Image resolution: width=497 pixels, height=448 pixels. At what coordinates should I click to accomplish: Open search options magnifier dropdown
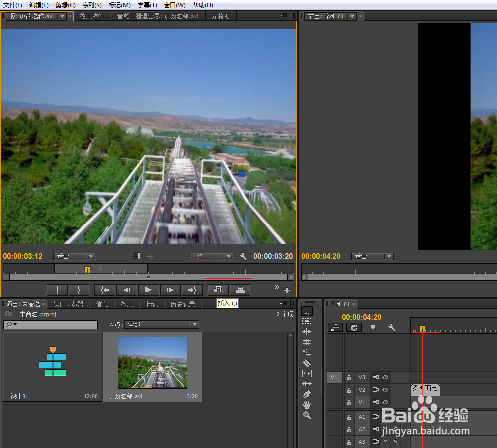(x=11, y=324)
